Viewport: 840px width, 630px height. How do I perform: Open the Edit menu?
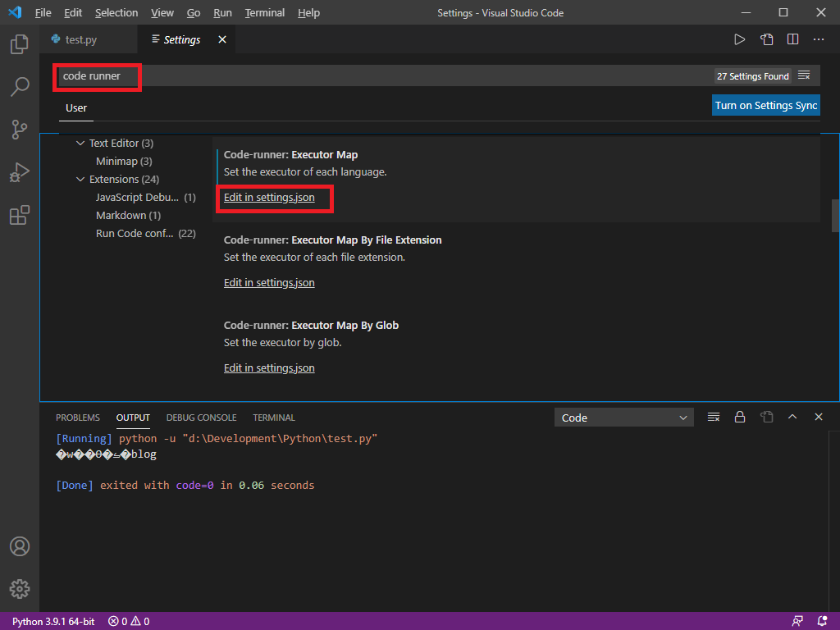[73, 13]
